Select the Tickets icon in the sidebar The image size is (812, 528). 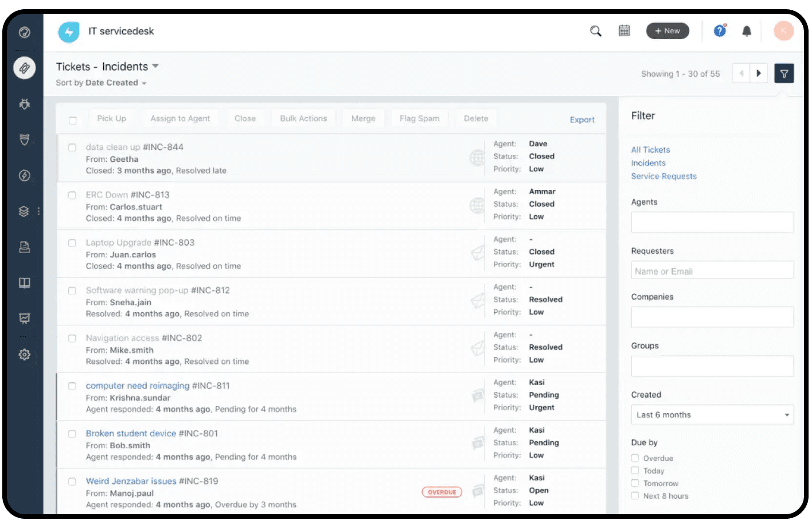(x=24, y=68)
